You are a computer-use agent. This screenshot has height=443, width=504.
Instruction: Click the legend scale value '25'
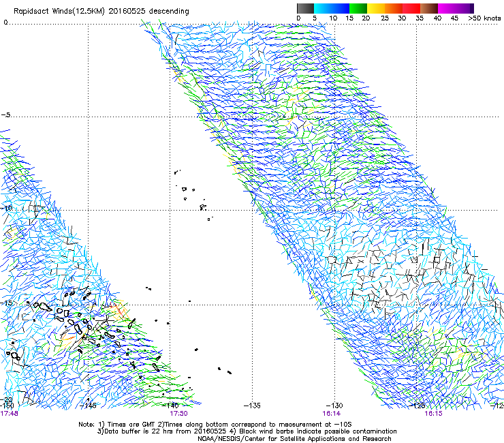(385, 18)
